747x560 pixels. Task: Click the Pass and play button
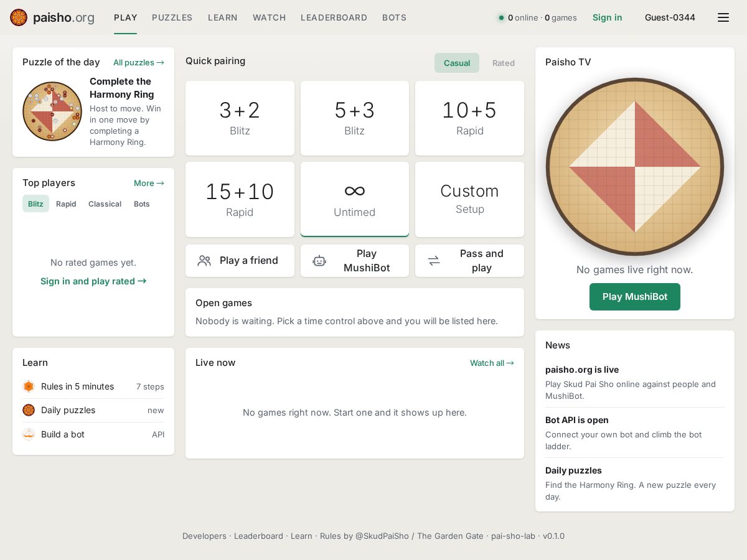[470, 261]
